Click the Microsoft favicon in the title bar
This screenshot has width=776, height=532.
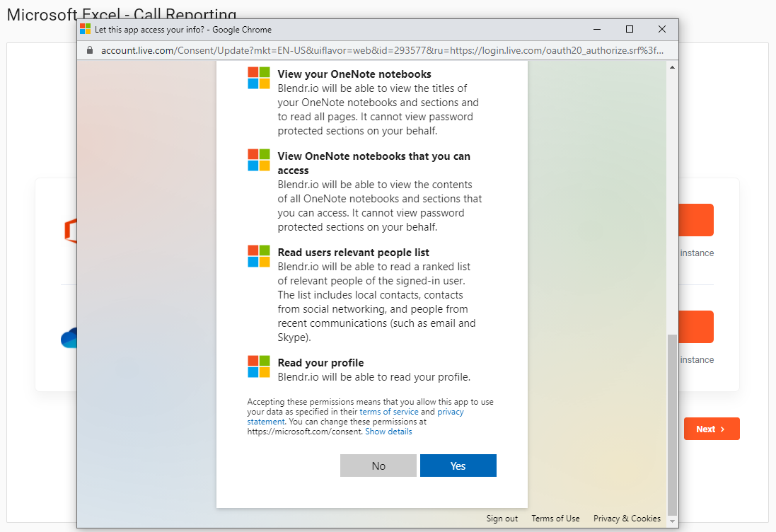[85, 29]
